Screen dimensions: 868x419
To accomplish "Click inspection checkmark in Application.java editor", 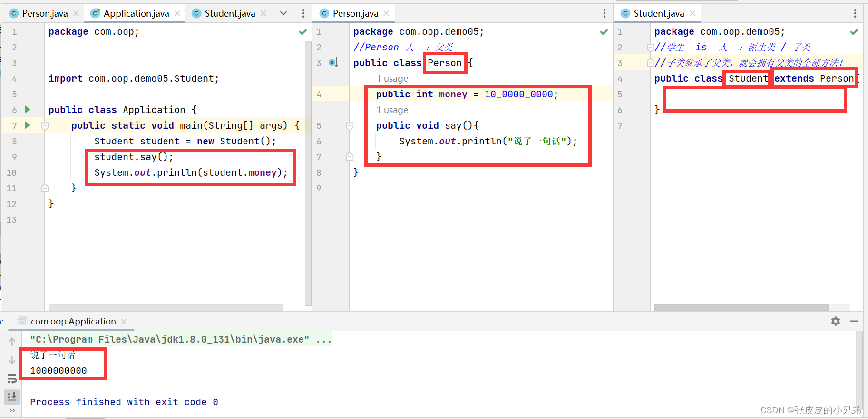I will pos(303,32).
